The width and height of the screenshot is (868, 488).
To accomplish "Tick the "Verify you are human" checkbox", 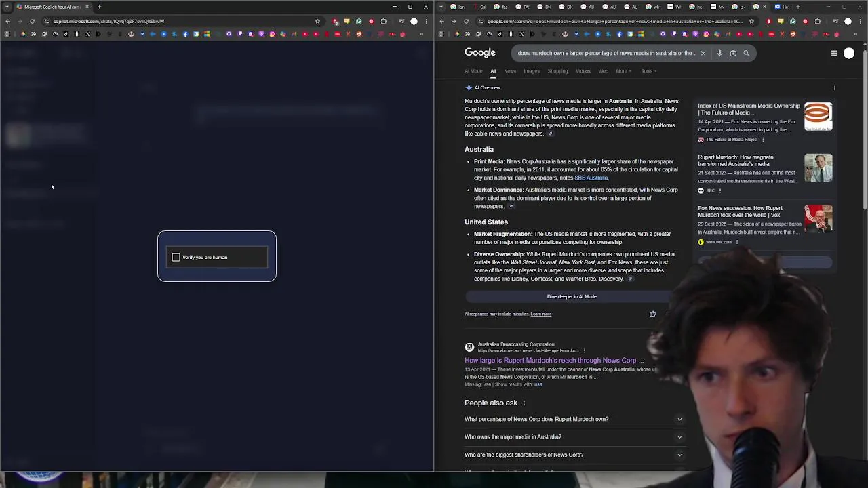I will click(176, 258).
